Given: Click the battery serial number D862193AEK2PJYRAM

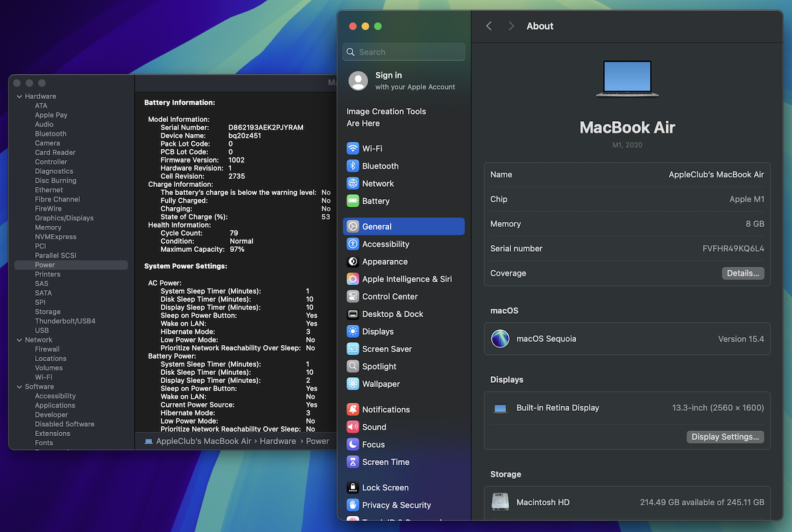Looking at the screenshot, I should (265, 127).
